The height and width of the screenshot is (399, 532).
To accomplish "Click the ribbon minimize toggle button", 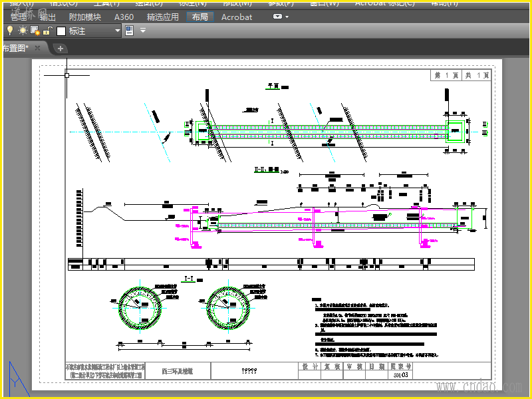I will (x=277, y=16).
